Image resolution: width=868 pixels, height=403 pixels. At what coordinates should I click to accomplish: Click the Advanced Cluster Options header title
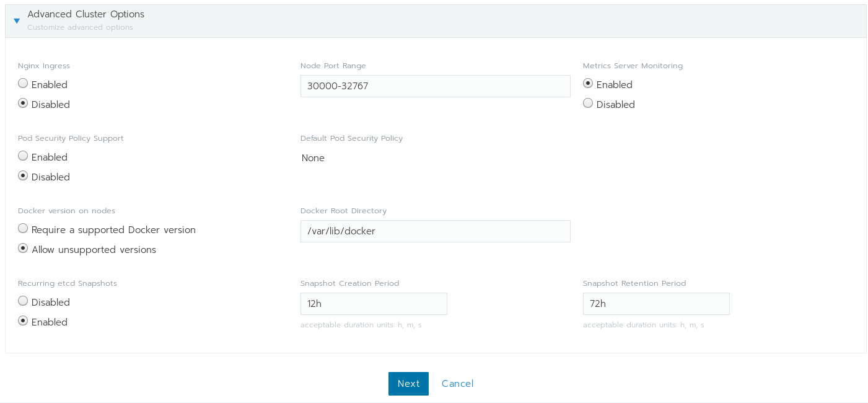coord(86,14)
